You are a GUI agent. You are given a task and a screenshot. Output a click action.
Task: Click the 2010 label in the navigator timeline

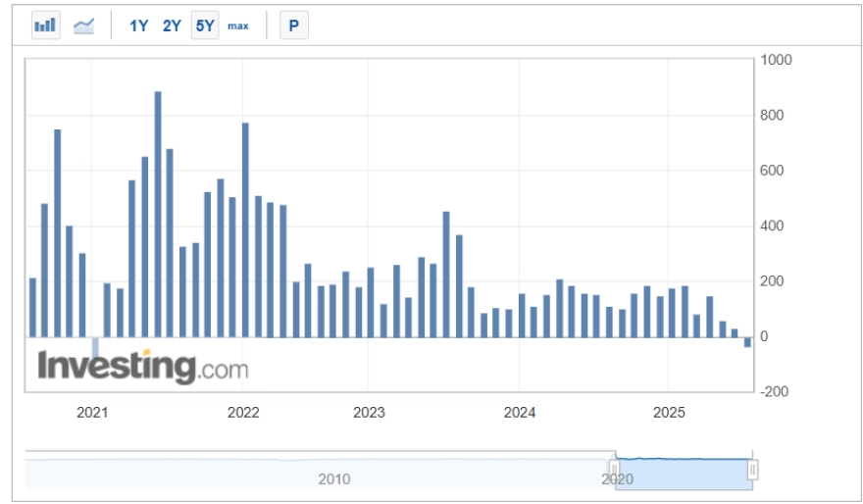333,479
